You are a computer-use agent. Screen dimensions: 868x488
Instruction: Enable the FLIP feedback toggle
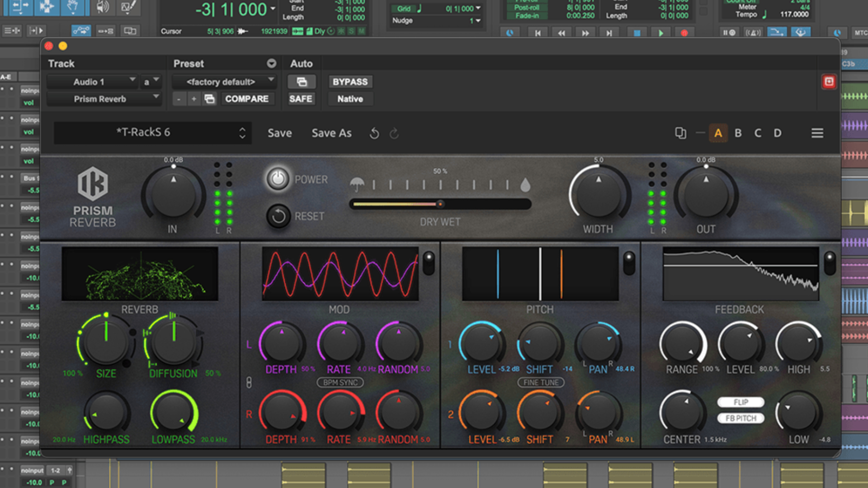pyautogui.click(x=741, y=402)
